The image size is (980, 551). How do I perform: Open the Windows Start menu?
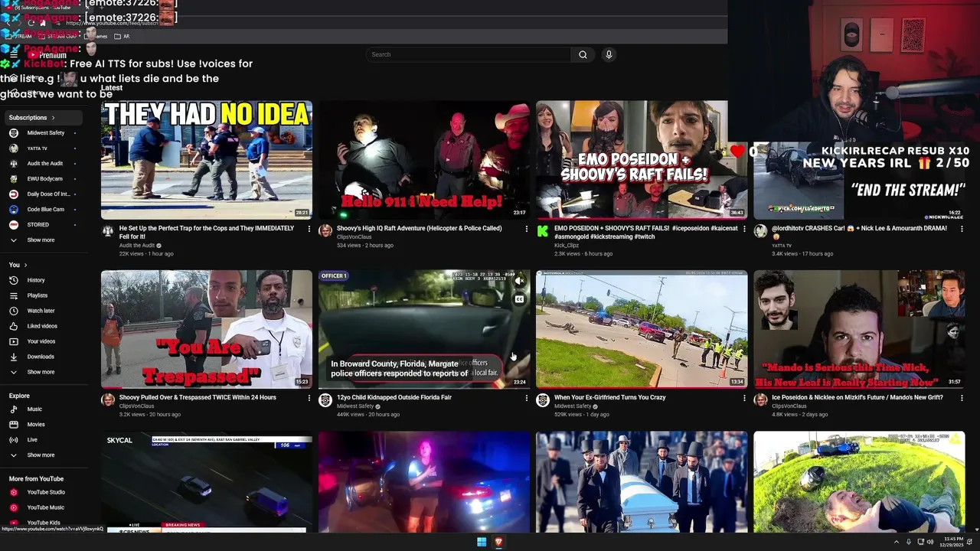(482, 542)
